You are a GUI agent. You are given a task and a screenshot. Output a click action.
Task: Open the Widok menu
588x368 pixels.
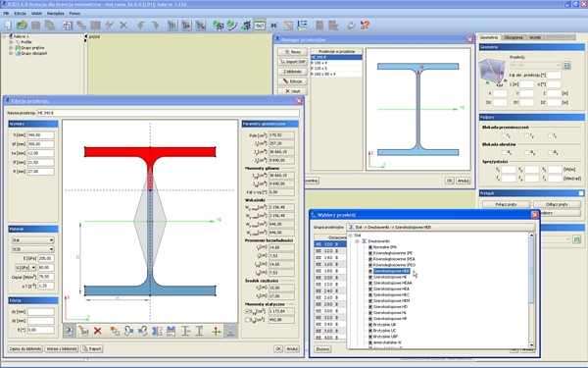coord(37,13)
